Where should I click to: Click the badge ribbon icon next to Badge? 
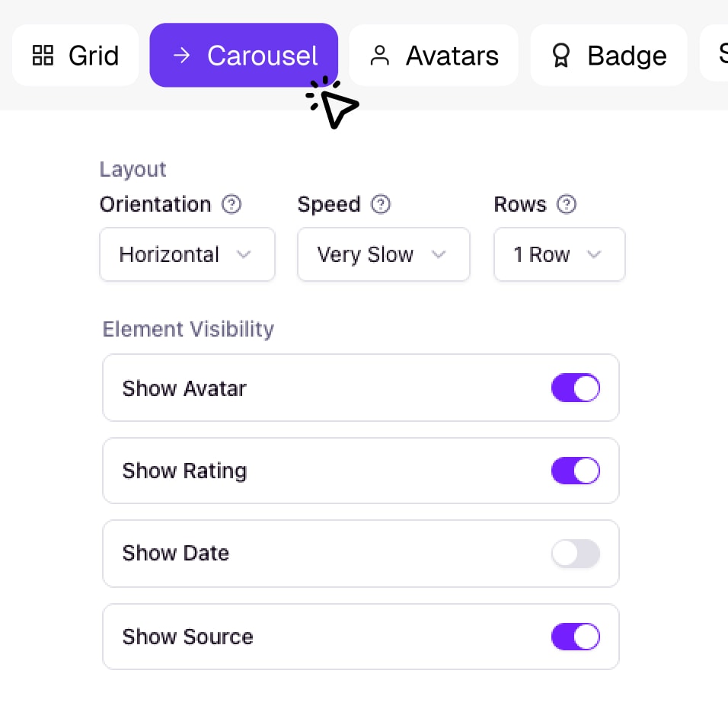point(561,54)
